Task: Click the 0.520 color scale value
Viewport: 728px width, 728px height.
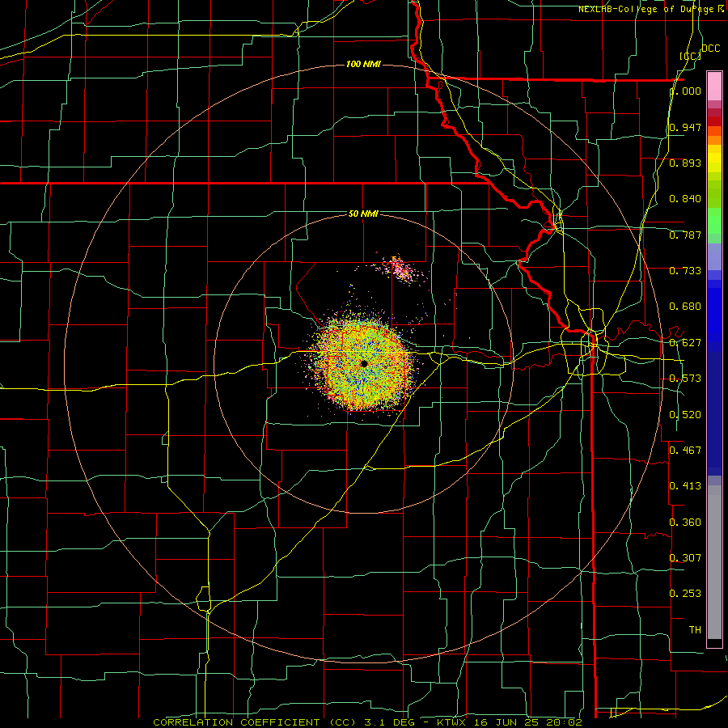Action: pyautogui.click(x=685, y=415)
